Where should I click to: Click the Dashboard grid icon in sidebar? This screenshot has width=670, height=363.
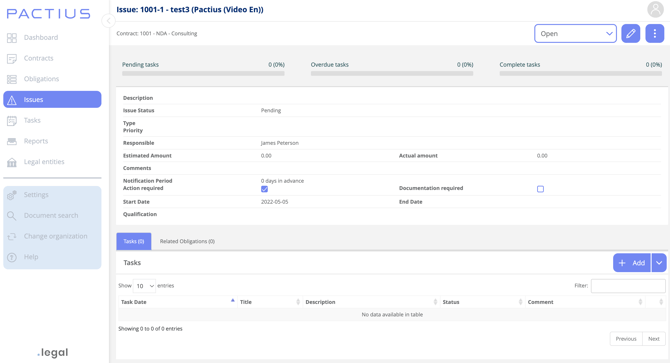pyautogui.click(x=12, y=38)
